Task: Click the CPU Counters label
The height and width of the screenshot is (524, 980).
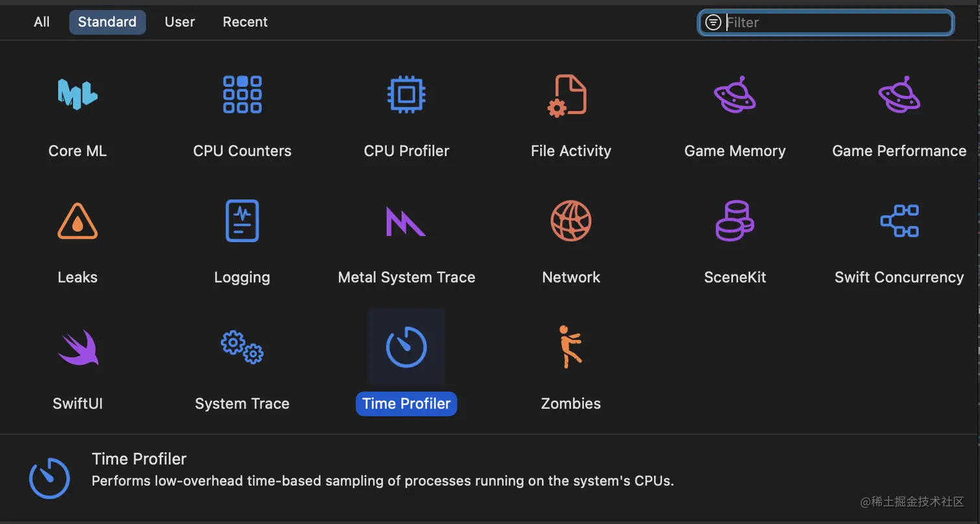Action: [242, 151]
